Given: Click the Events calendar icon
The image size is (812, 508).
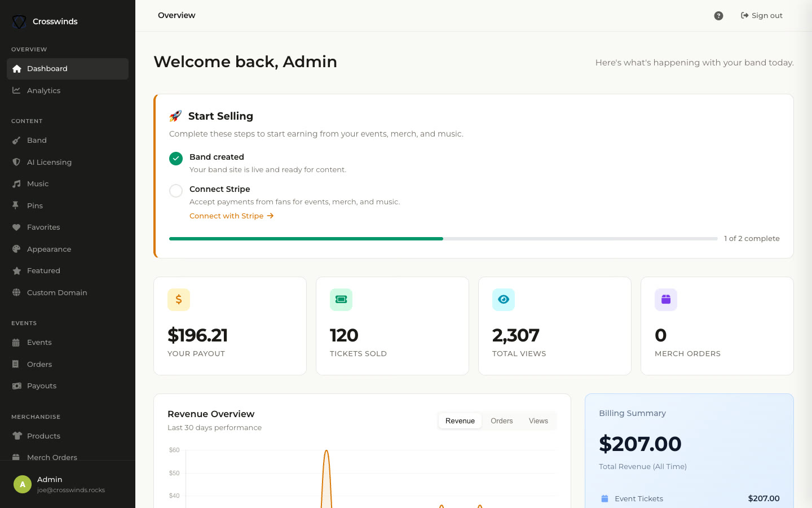Looking at the screenshot, I should (16, 343).
